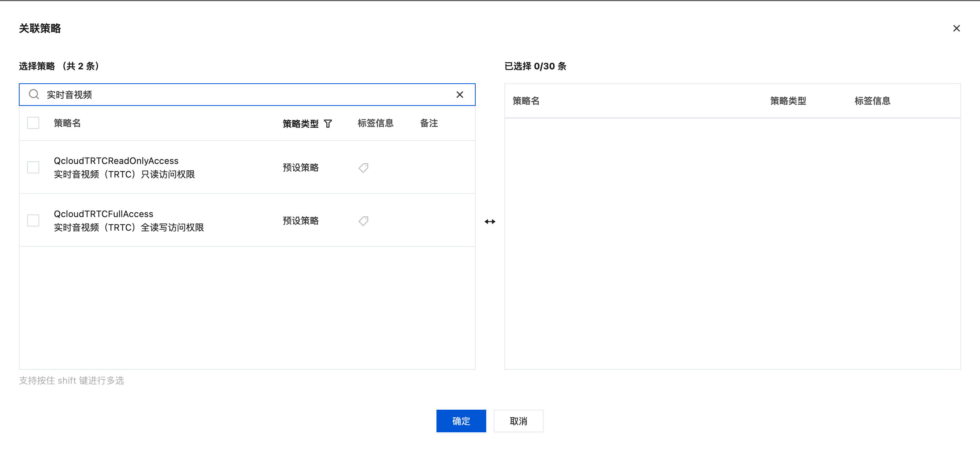Click the search magnifier icon
Viewport: 980px width, 450px height.
[34, 94]
